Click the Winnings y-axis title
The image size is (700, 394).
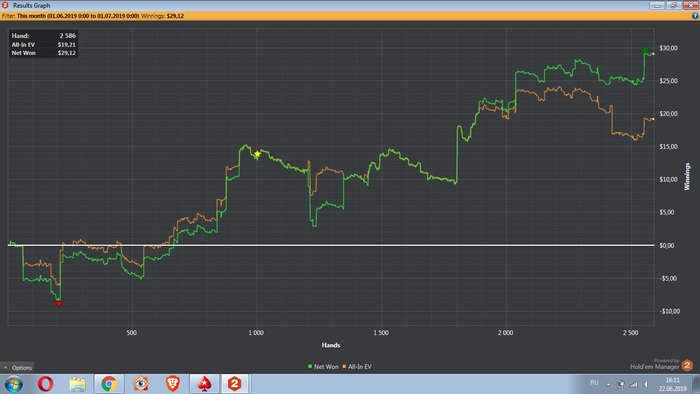coord(687,177)
